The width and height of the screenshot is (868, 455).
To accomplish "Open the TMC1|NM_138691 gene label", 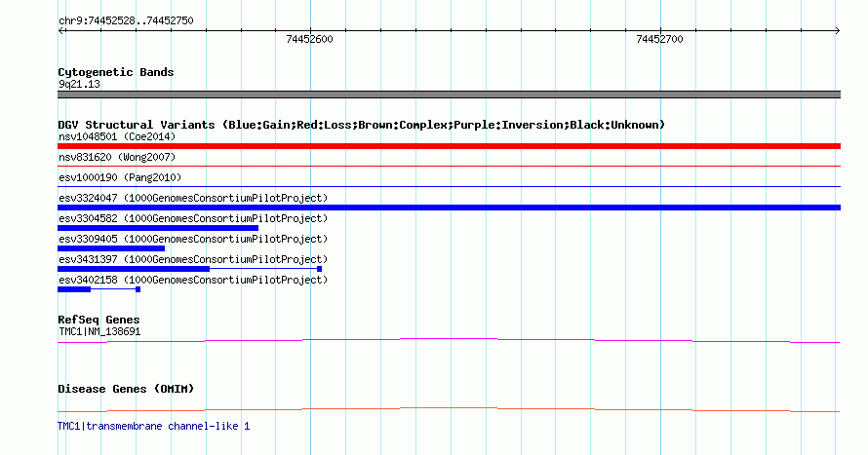I will 99,331.
